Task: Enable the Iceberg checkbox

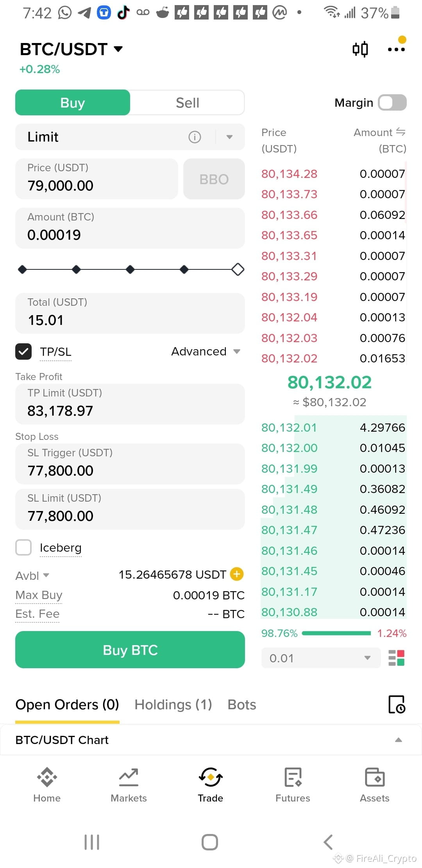Action: tap(23, 547)
